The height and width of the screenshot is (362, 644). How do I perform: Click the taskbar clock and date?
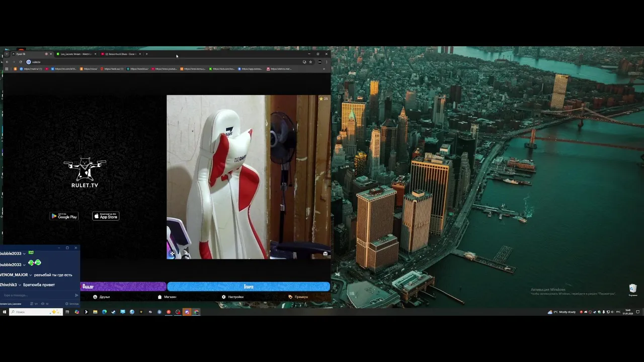click(x=628, y=312)
